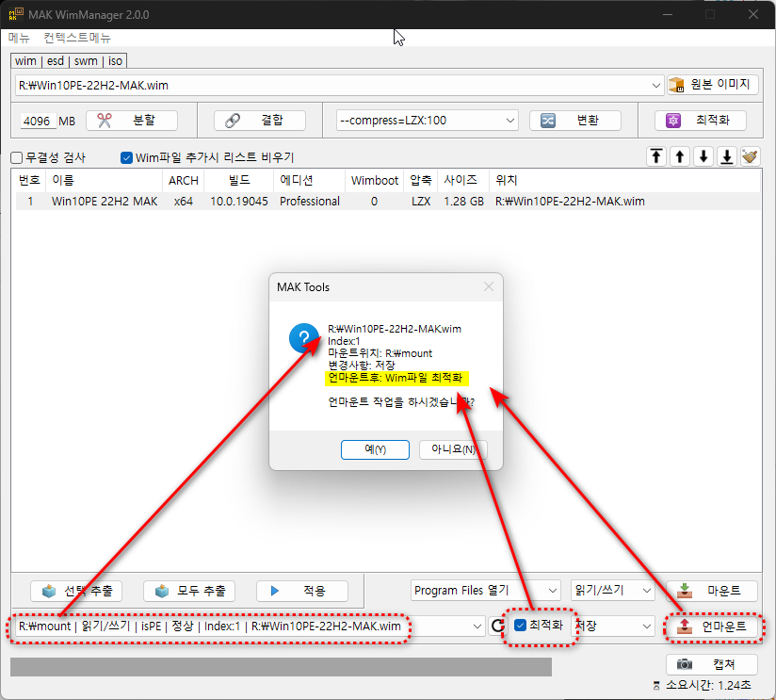Click the broom clear list icon
This screenshot has height=700, width=776.
751,157
